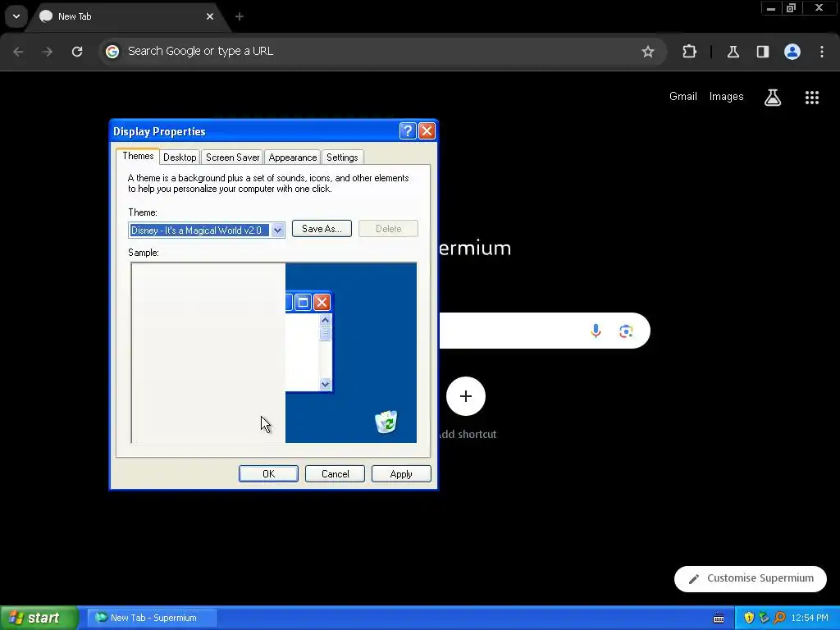Click Customise Supermium button
The width and height of the screenshot is (840, 630).
[x=751, y=578]
